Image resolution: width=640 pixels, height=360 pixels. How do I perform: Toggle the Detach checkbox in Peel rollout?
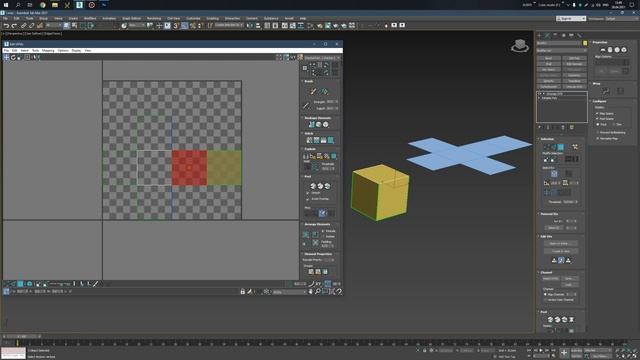pos(308,193)
